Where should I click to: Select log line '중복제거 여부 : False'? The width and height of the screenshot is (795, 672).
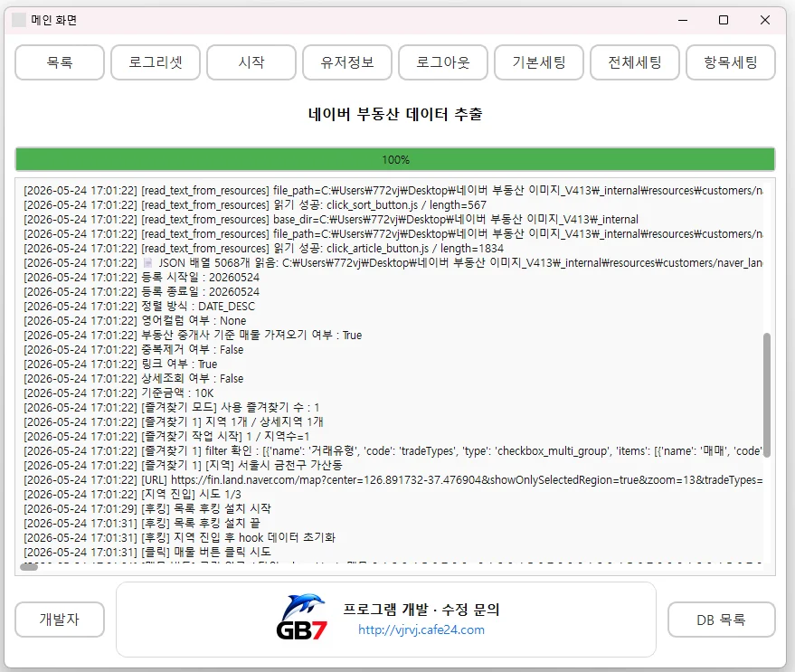coord(133,349)
